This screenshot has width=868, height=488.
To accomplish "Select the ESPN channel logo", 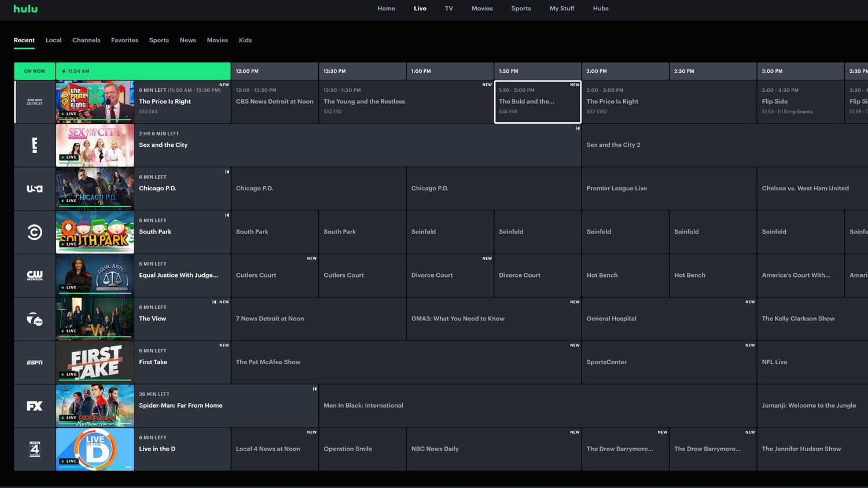I will pyautogui.click(x=34, y=362).
